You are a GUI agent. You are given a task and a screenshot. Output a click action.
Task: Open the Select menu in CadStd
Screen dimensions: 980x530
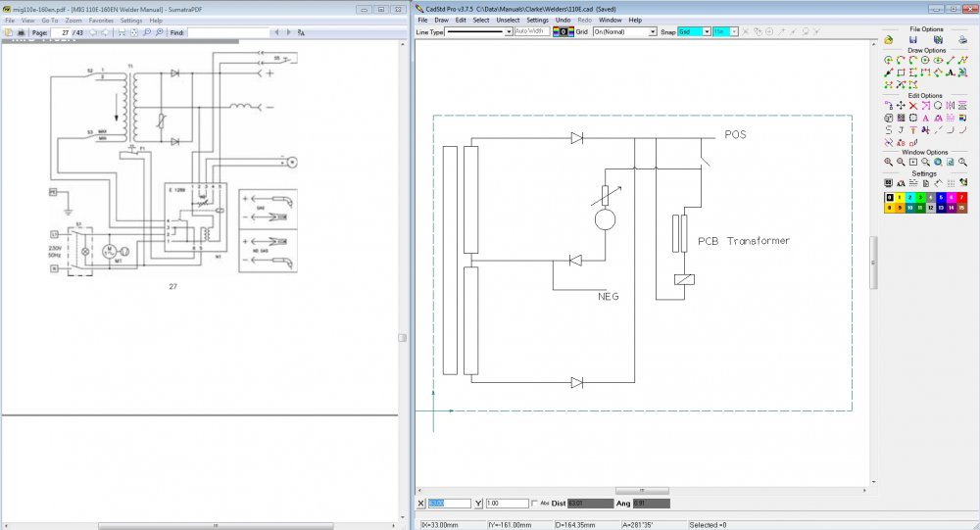click(480, 20)
